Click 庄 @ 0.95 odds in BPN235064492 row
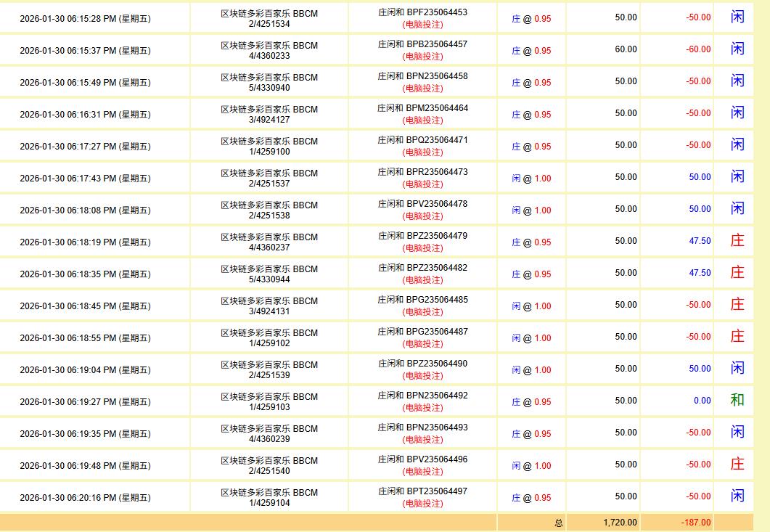The height and width of the screenshot is (532, 770). click(x=531, y=402)
